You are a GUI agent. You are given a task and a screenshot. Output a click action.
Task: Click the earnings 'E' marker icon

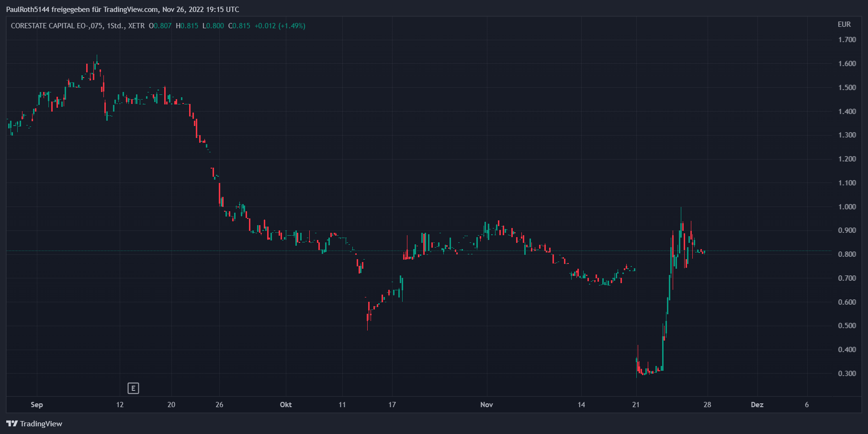click(133, 388)
